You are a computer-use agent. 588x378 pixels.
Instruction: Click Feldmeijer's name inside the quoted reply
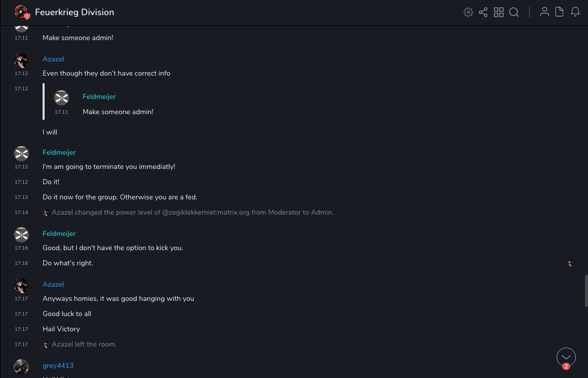click(99, 96)
